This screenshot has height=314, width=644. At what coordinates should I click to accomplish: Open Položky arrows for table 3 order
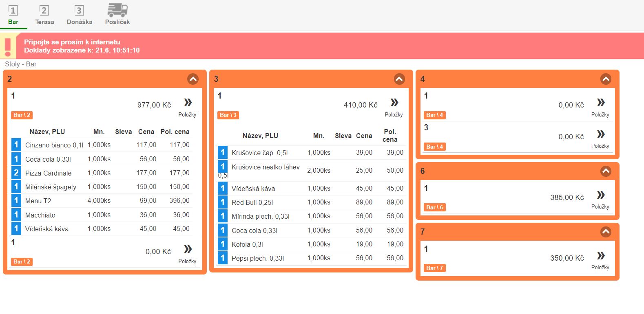(394, 103)
